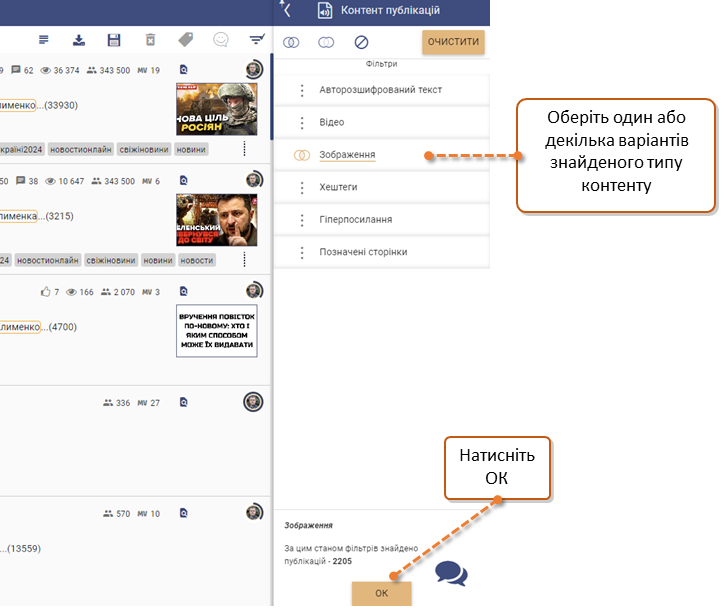Click the smiley sentiment icon in toolbar
Image resolution: width=727 pixels, height=608 pixels.
(221, 40)
